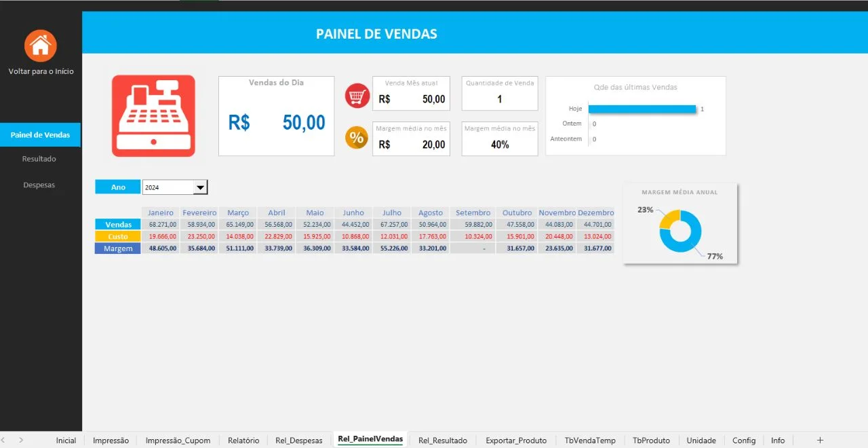Viewport: 868px width, 448px height.
Task: Click the back navigation arrow for sheet tabs
Action: 5,440
